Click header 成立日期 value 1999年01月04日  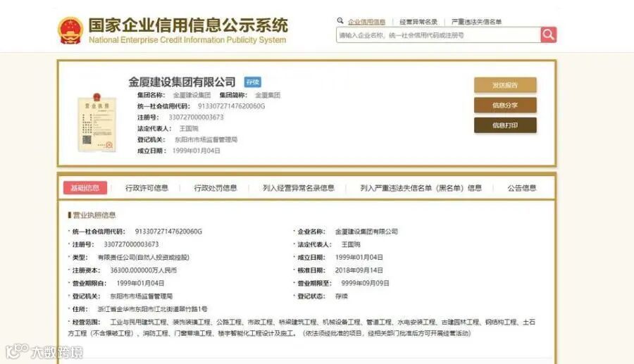coord(197,151)
